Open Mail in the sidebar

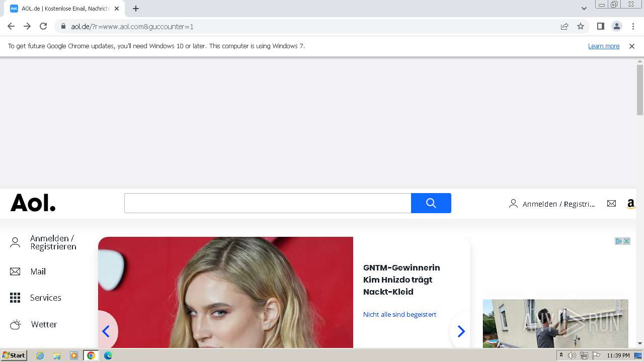pos(28,271)
